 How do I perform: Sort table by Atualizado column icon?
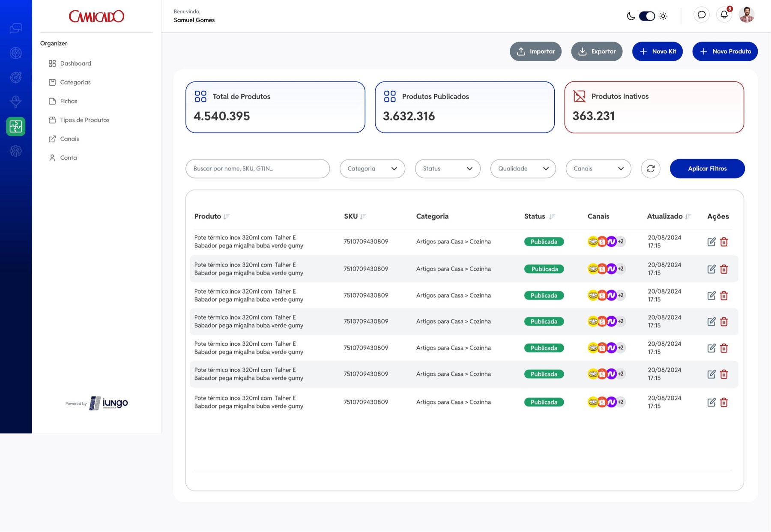point(688,217)
